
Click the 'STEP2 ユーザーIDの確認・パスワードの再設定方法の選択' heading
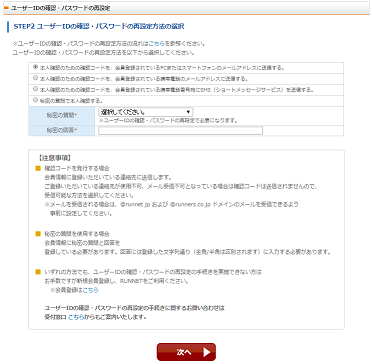(x=99, y=26)
